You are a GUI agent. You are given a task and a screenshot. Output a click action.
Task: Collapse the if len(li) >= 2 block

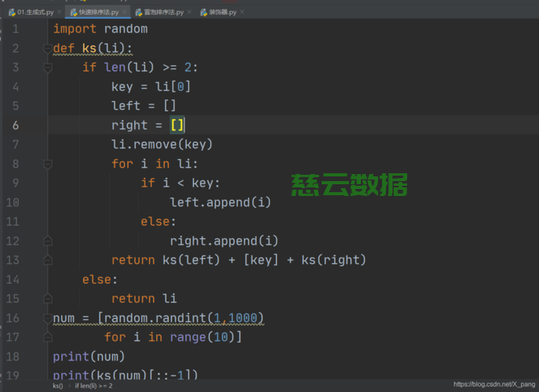pos(47,68)
